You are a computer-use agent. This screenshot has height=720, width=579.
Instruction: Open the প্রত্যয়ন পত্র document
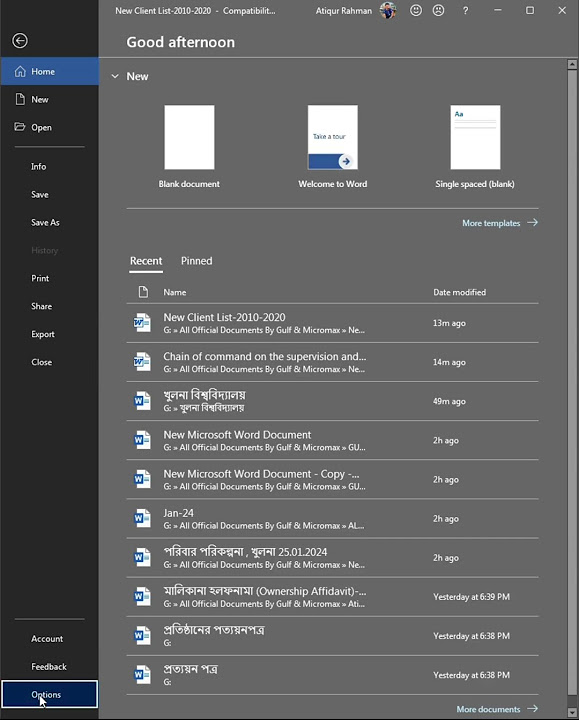[332, 675]
